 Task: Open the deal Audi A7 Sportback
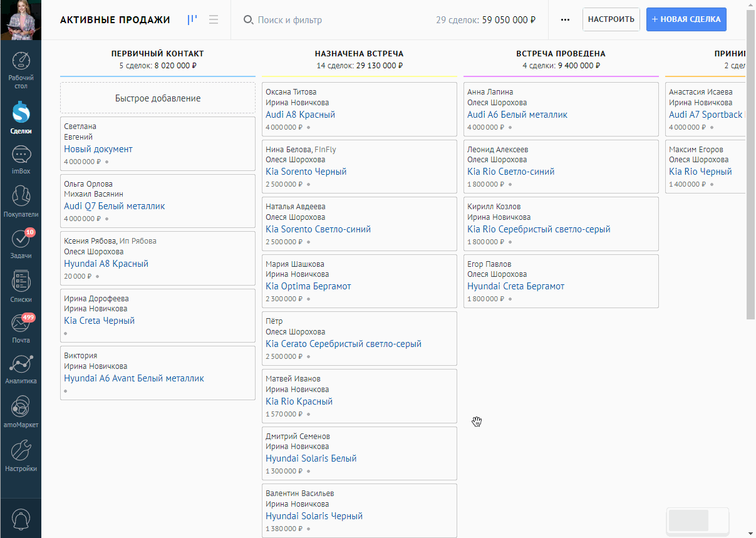[x=705, y=115]
